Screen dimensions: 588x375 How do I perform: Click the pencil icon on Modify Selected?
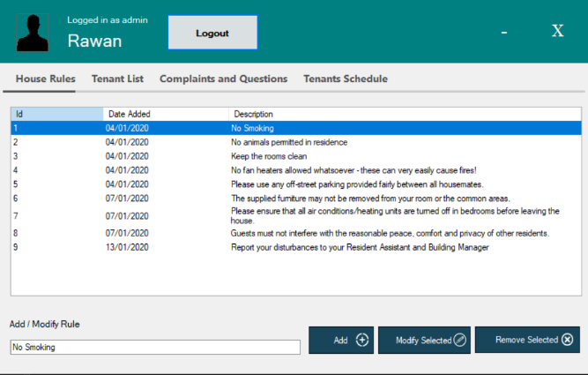[x=460, y=340]
